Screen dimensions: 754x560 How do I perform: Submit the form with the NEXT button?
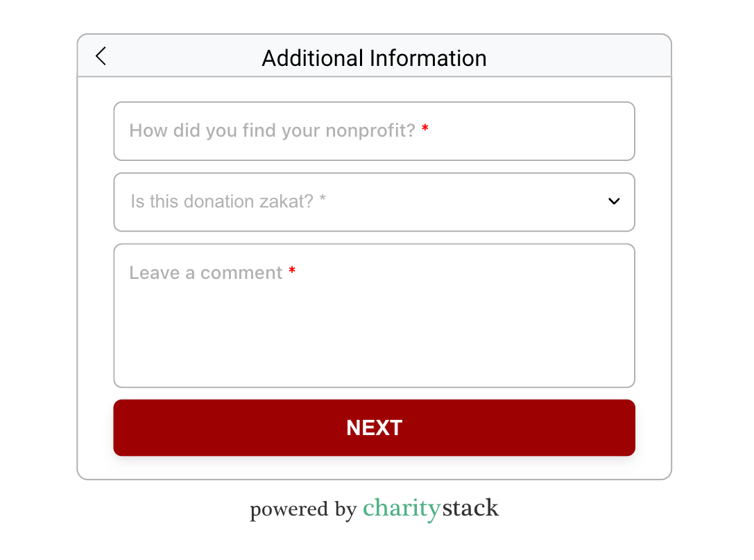pyautogui.click(x=374, y=427)
